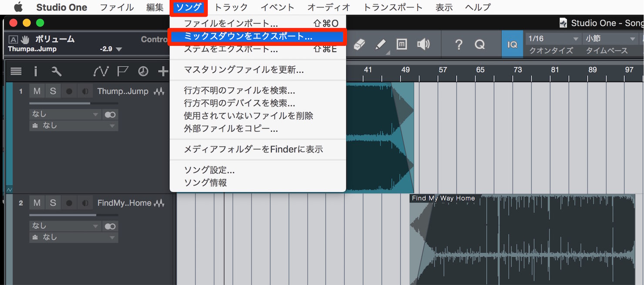Open the 編集 menu
644x285 pixels.
(155, 7)
